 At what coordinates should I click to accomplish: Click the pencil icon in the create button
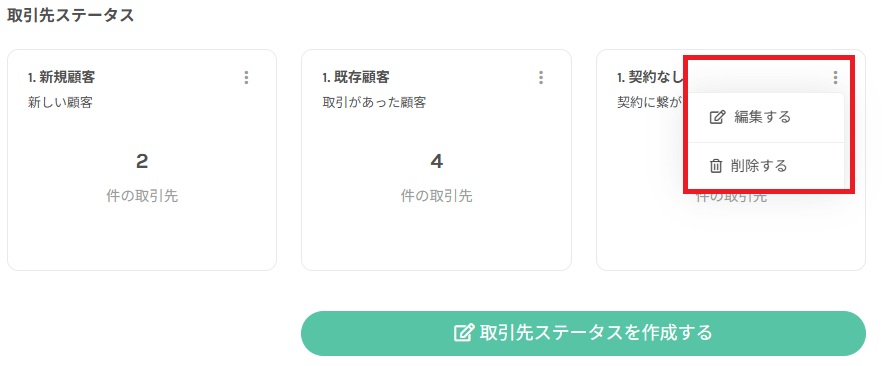(x=464, y=332)
